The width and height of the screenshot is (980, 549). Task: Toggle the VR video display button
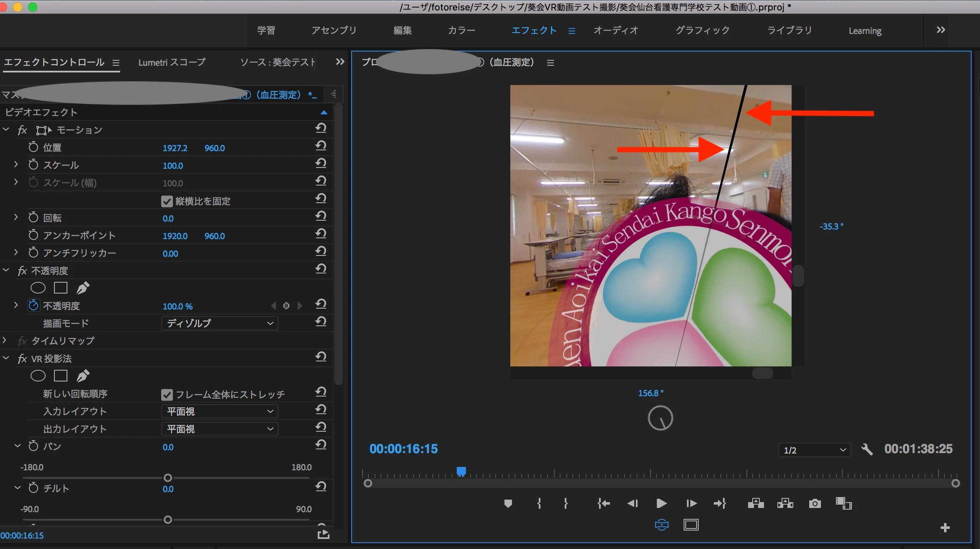661,525
